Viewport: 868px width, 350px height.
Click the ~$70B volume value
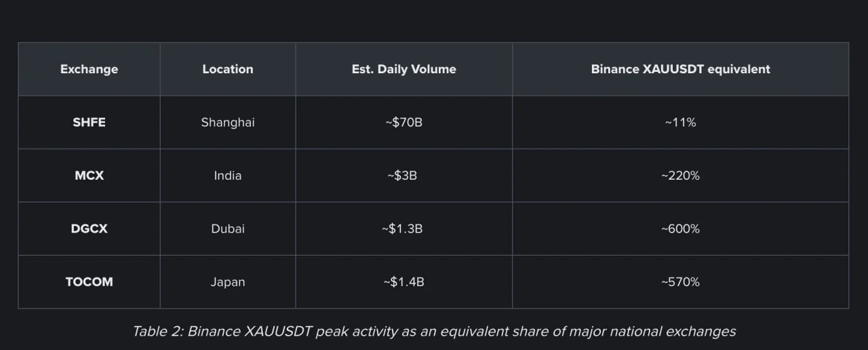pos(403,123)
